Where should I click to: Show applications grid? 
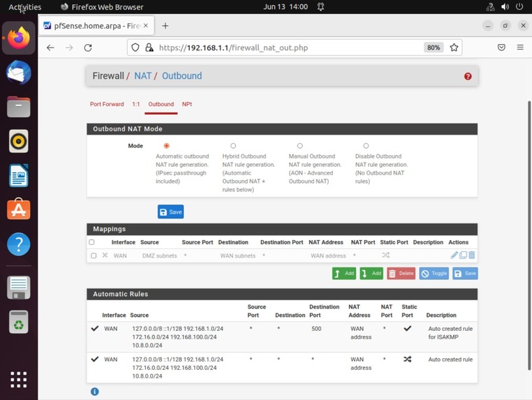19,379
